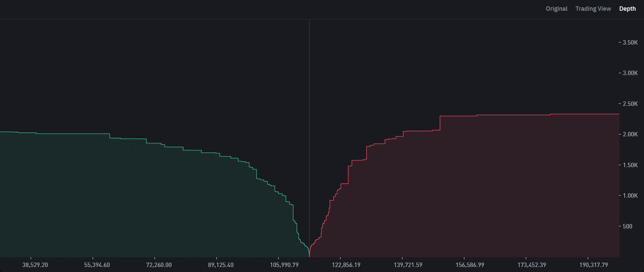Click the 38,529.20 price axis label
Image resolution: width=644 pixels, height=272 pixels.
point(35,265)
